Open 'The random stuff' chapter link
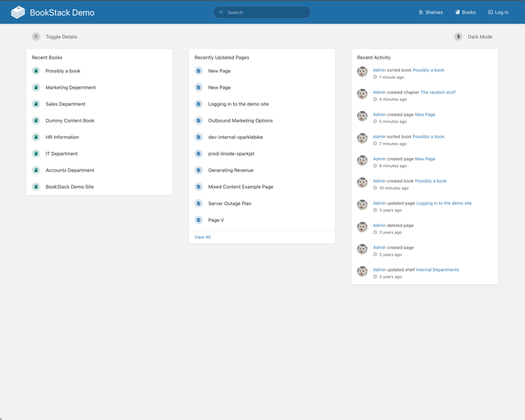This screenshot has width=525, height=420. click(x=437, y=92)
